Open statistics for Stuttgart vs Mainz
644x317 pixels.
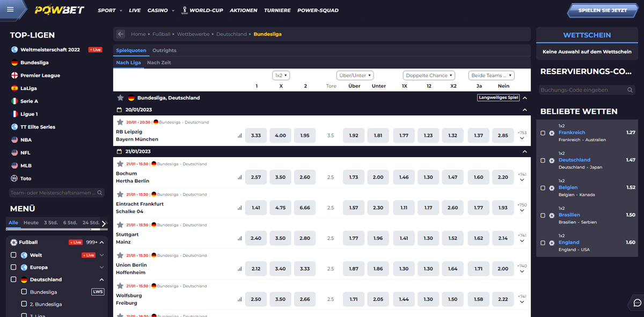(x=240, y=239)
